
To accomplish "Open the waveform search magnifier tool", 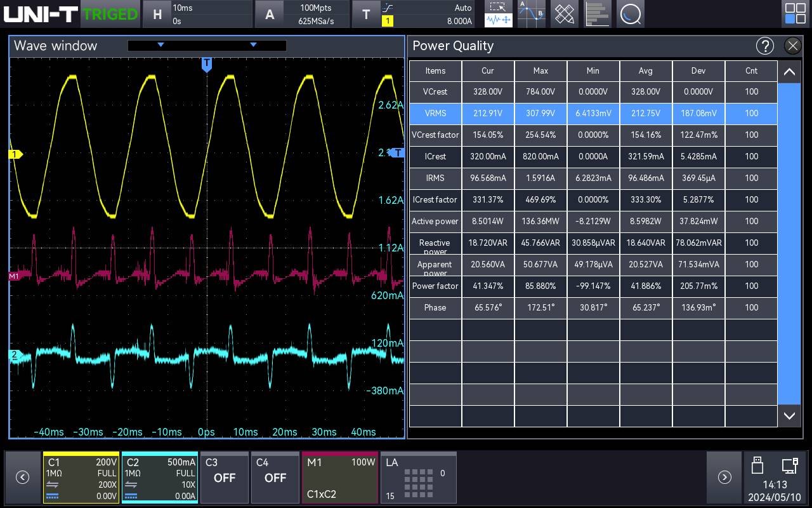I will [631, 13].
